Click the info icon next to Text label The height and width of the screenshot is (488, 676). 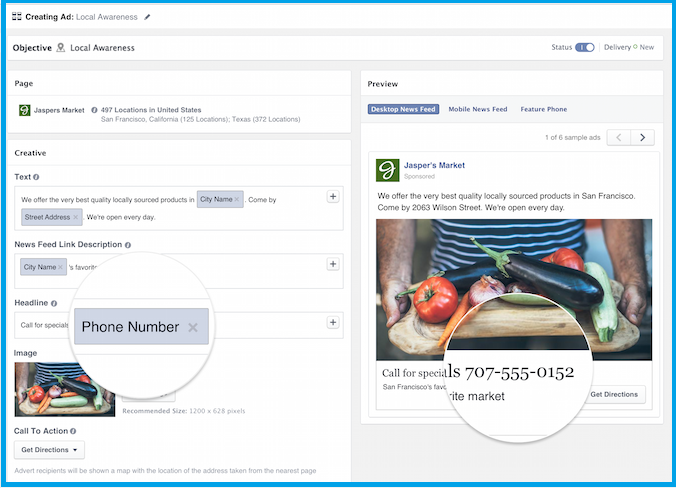36,177
